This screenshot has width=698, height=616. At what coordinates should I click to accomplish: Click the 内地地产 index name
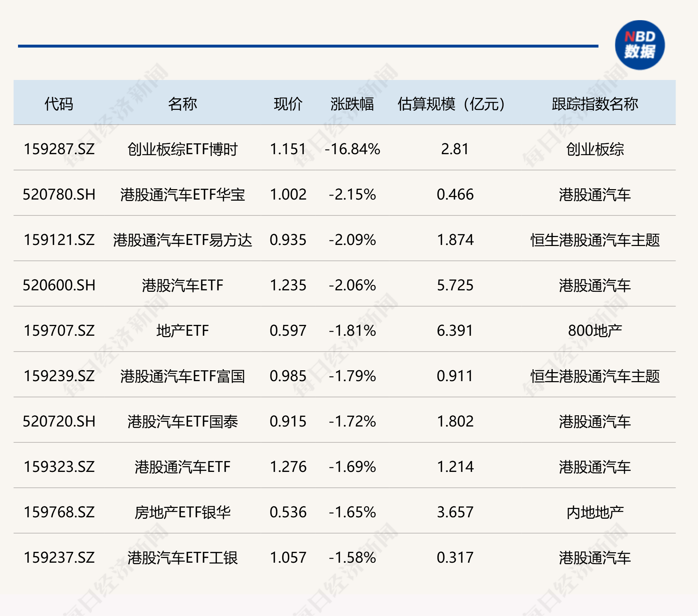tap(595, 512)
